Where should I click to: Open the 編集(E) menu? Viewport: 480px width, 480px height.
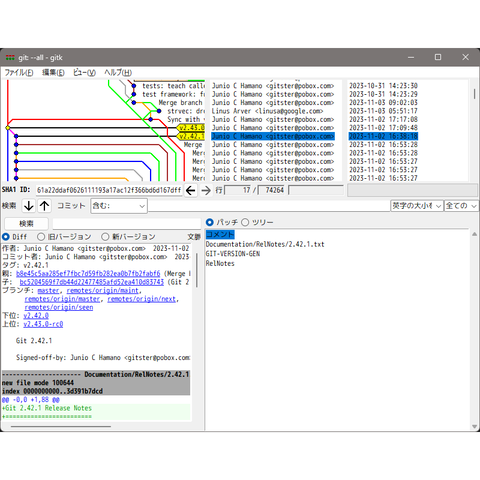point(53,72)
